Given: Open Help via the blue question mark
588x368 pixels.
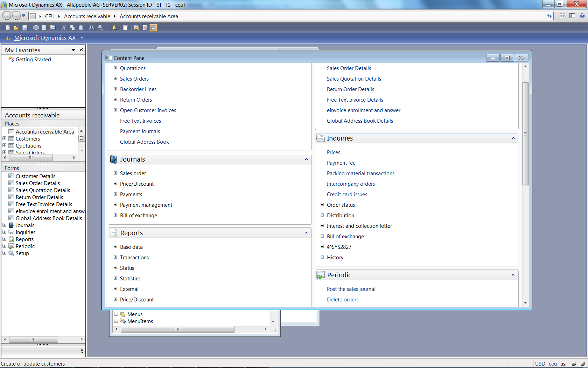Looking at the screenshot, I should pyautogui.click(x=582, y=16).
